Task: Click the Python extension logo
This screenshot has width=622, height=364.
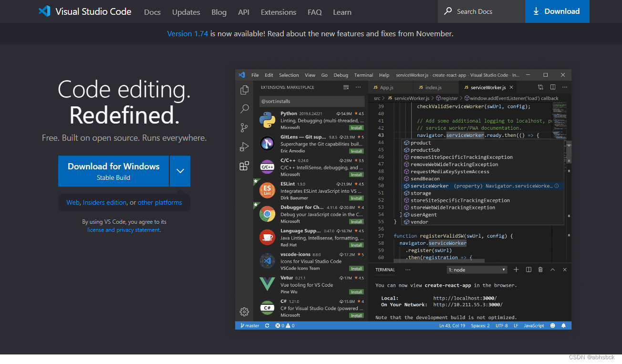Action: pos(267,120)
